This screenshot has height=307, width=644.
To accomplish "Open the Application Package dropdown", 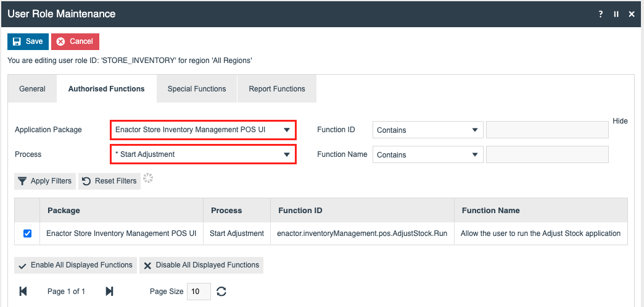I will (x=203, y=130).
